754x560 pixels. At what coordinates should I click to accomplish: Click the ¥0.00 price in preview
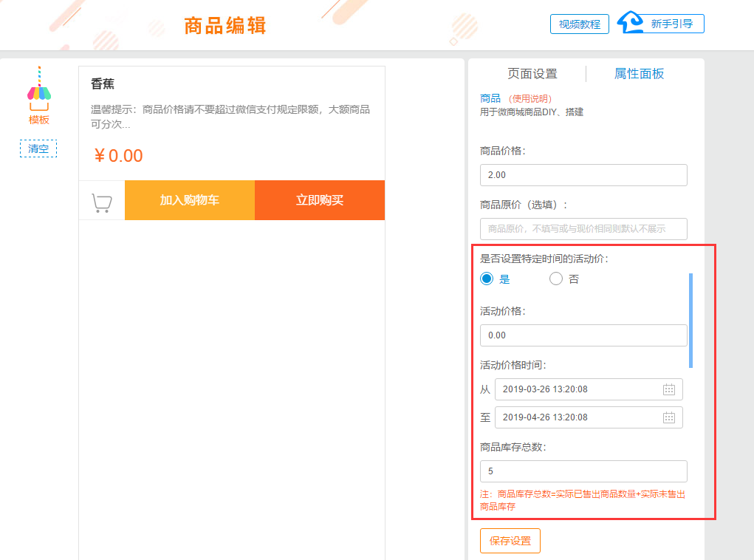point(118,155)
